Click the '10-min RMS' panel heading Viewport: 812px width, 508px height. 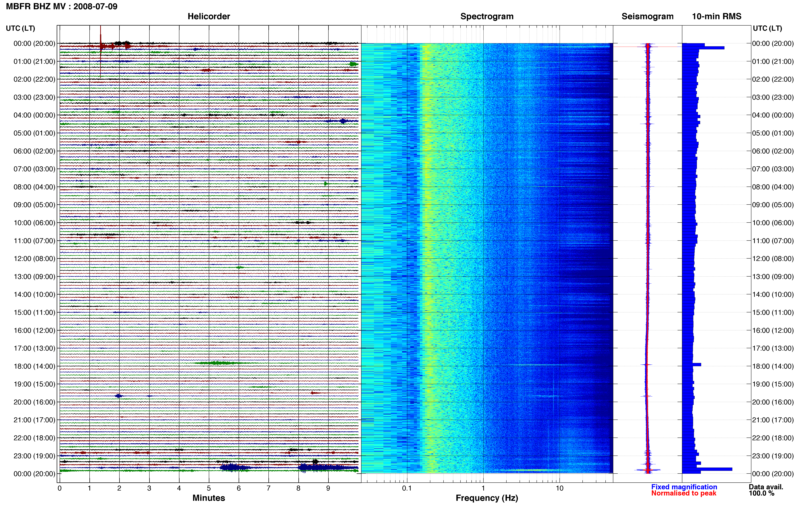coord(717,16)
